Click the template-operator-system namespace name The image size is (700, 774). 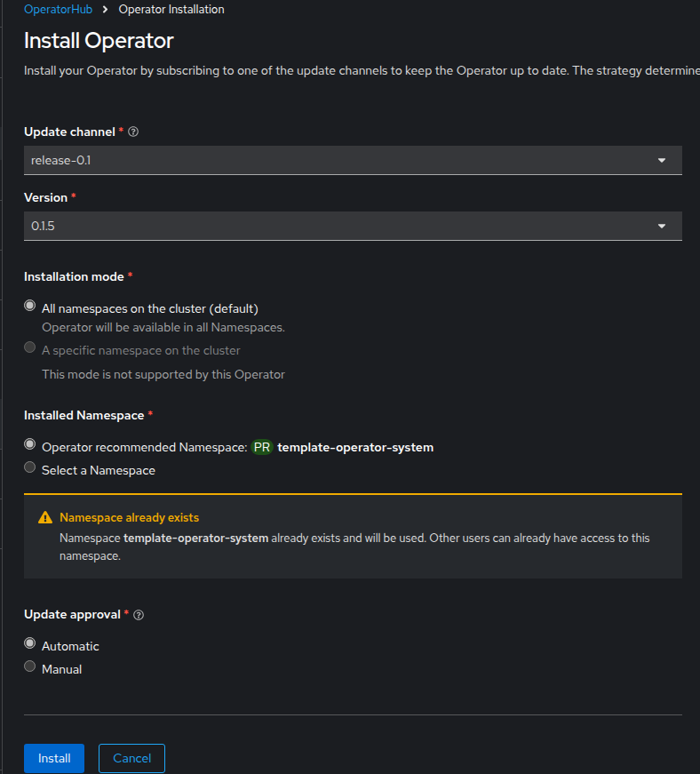click(x=355, y=447)
